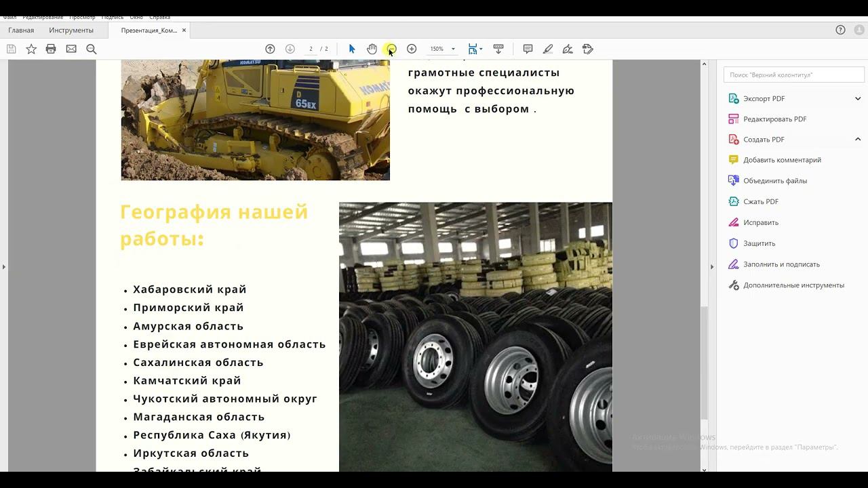Print the document using printer icon
868x488 pixels.
(51, 49)
